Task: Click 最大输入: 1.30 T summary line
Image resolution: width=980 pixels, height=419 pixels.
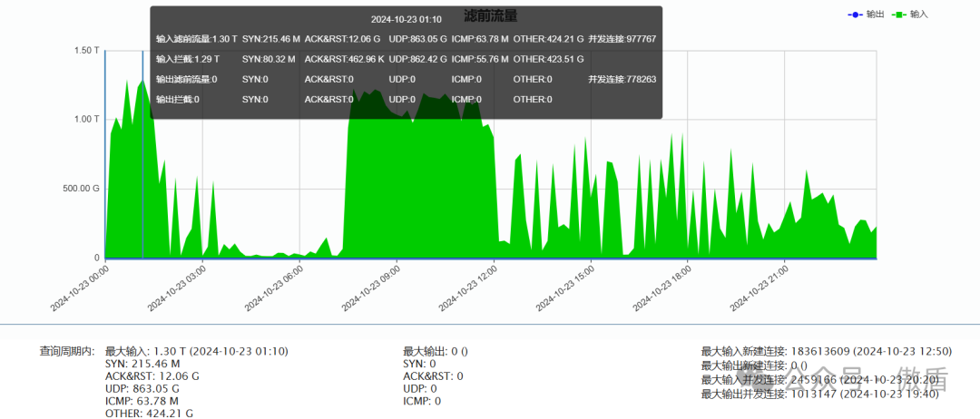Action: click(197, 351)
